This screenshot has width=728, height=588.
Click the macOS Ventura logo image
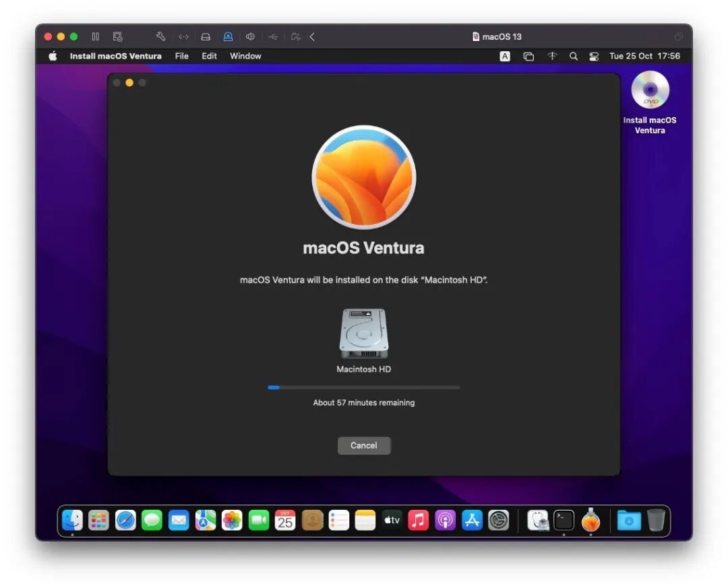[x=363, y=177]
